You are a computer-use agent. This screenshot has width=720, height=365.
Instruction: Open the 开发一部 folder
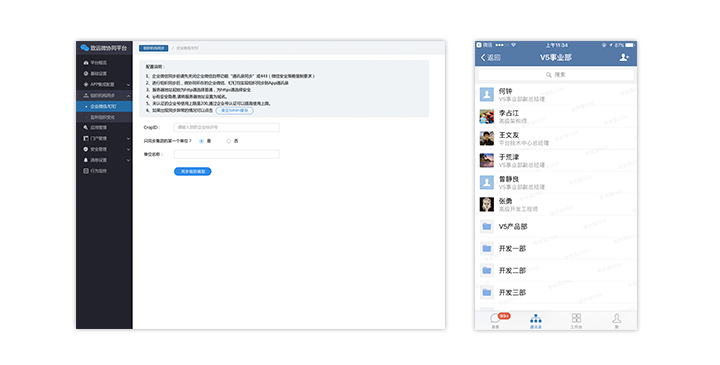556,248
